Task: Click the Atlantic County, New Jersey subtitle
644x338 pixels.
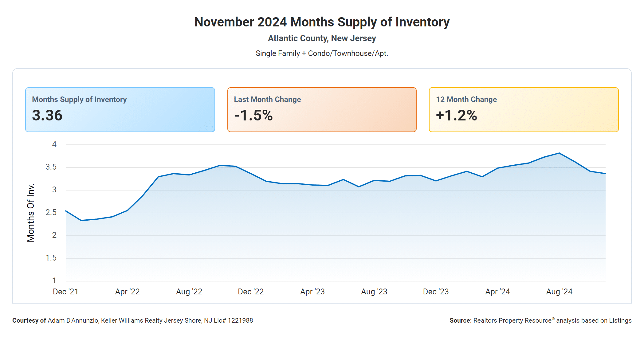Action: pos(322,38)
